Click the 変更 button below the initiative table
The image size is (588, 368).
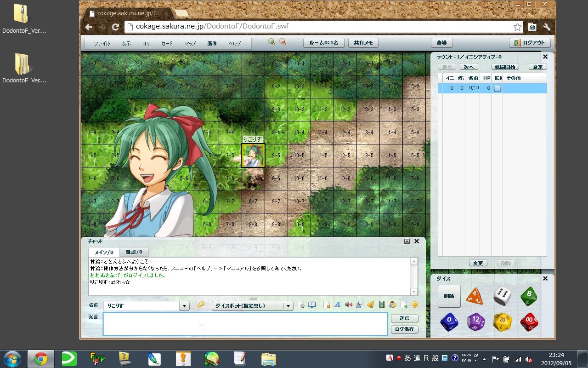pyautogui.click(x=478, y=263)
